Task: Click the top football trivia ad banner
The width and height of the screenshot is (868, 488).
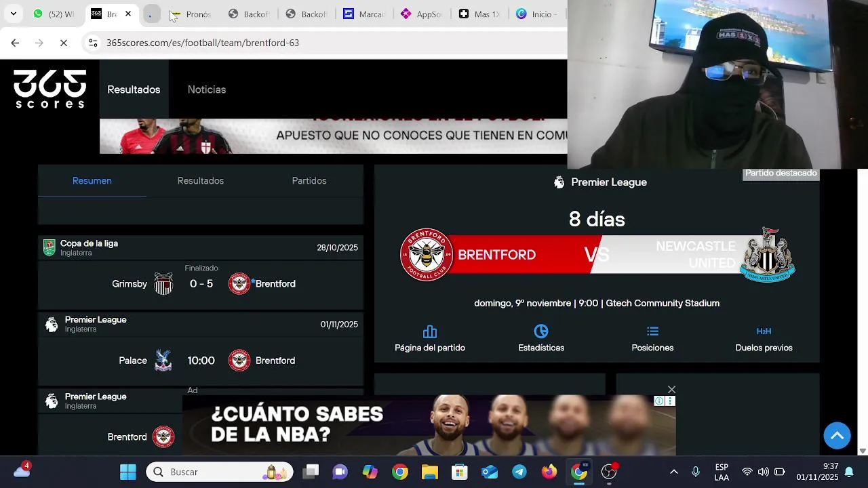Action: click(333, 136)
